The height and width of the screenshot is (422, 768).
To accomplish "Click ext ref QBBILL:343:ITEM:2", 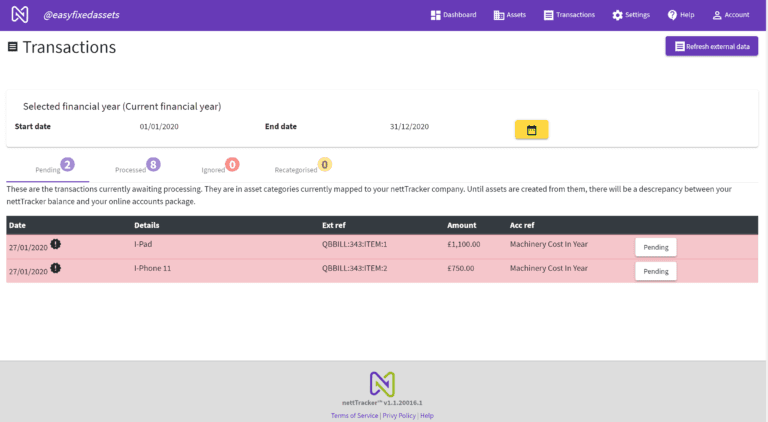I will 354,268.
